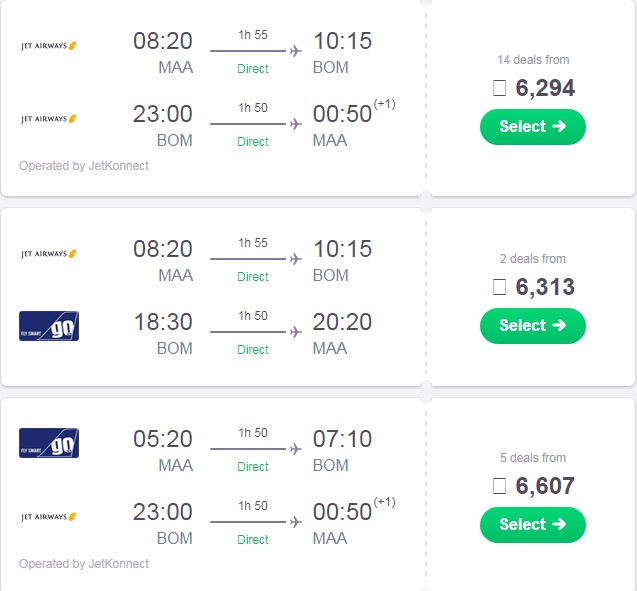Select the 6,313 flight deal
This screenshot has height=591, width=637.
coord(533,326)
